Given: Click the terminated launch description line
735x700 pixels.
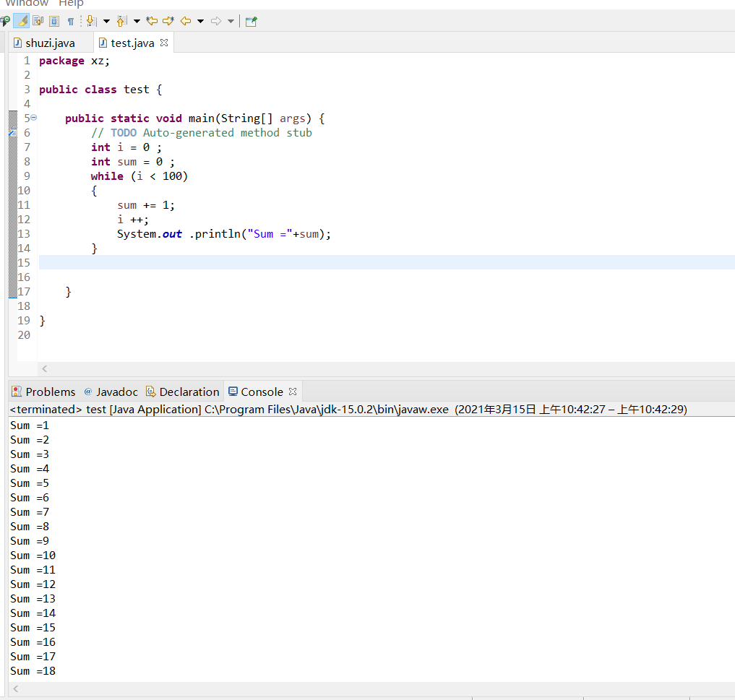Looking at the screenshot, I should point(348,410).
